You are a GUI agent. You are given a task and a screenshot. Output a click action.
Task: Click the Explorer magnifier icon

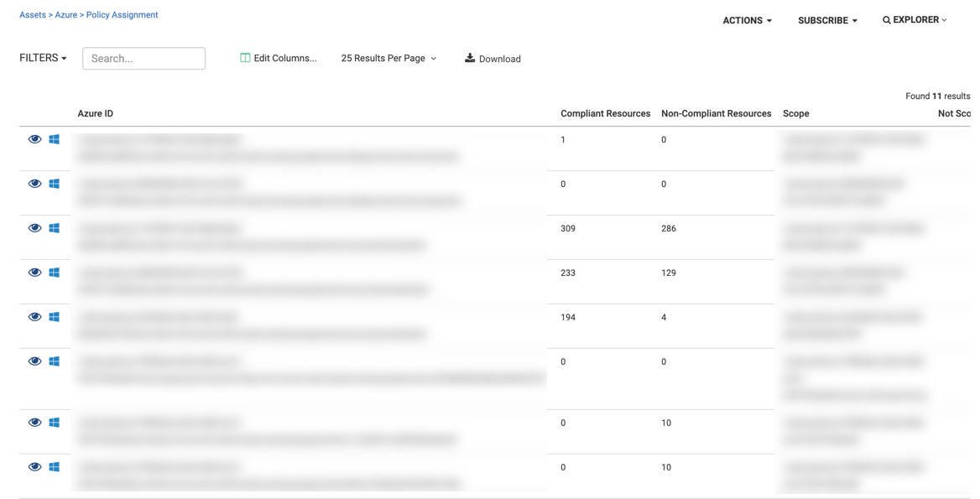click(886, 20)
